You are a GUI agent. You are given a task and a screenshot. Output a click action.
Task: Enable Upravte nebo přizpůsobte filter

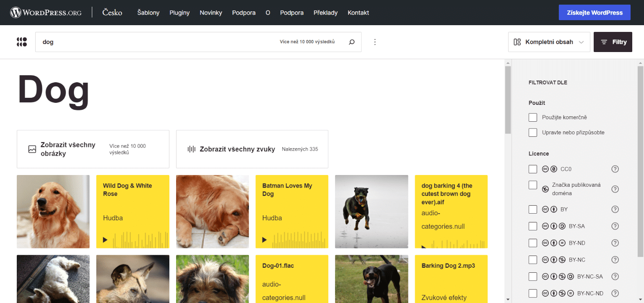533,133
